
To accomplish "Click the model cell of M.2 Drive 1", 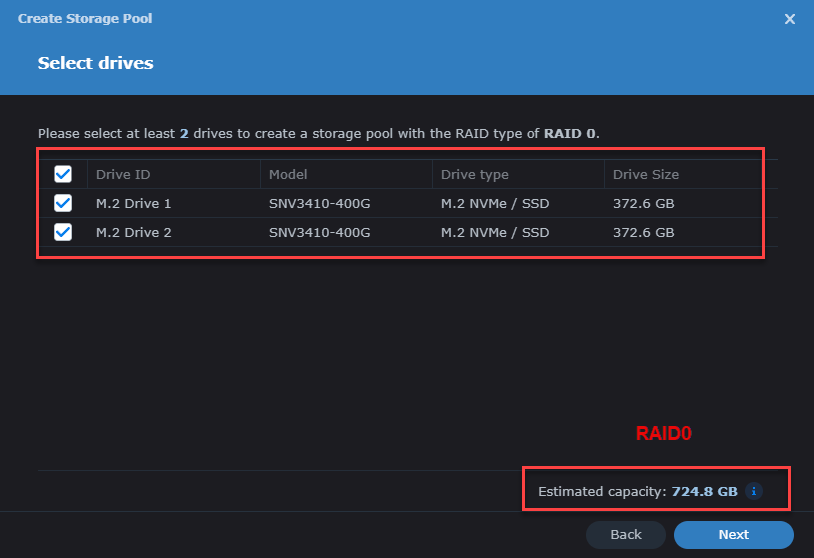I will click(319, 204).
